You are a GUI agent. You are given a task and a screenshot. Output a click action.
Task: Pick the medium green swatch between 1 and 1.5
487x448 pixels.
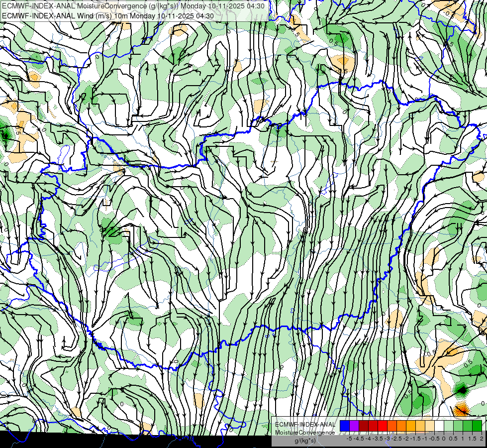point(468,426)
